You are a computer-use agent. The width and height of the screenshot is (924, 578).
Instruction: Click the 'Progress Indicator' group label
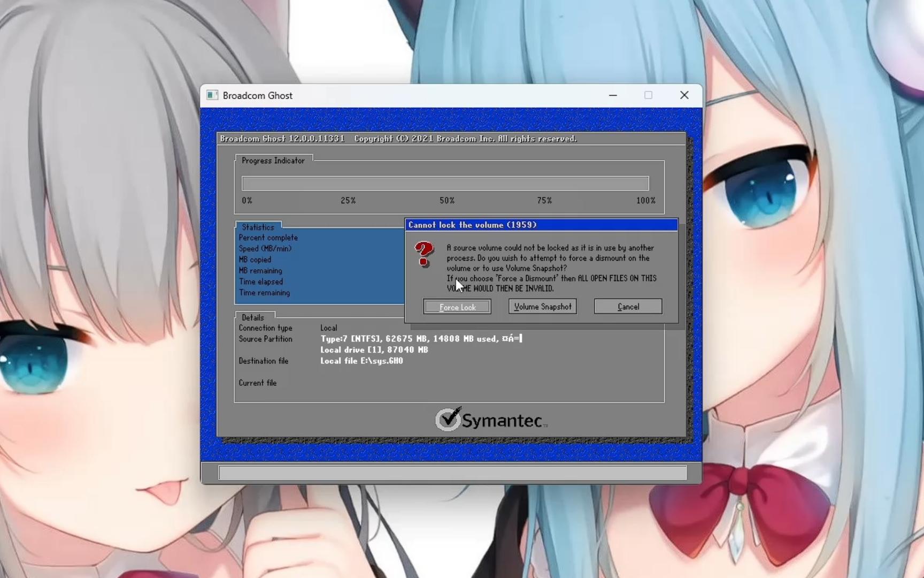[273, 161]
